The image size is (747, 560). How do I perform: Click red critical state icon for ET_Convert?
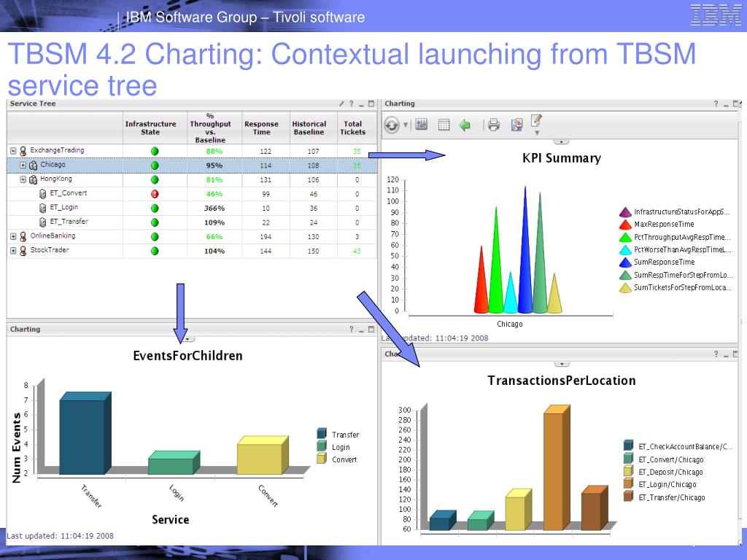tap(155, 194)
